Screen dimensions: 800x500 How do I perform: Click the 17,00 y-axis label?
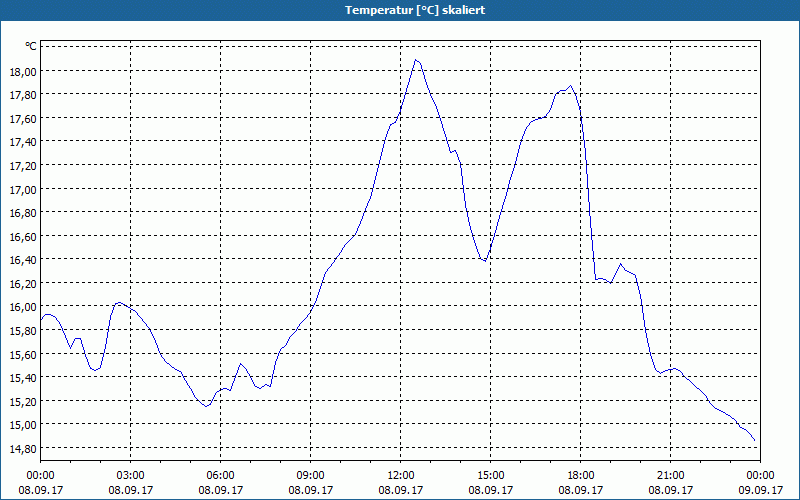23,189
